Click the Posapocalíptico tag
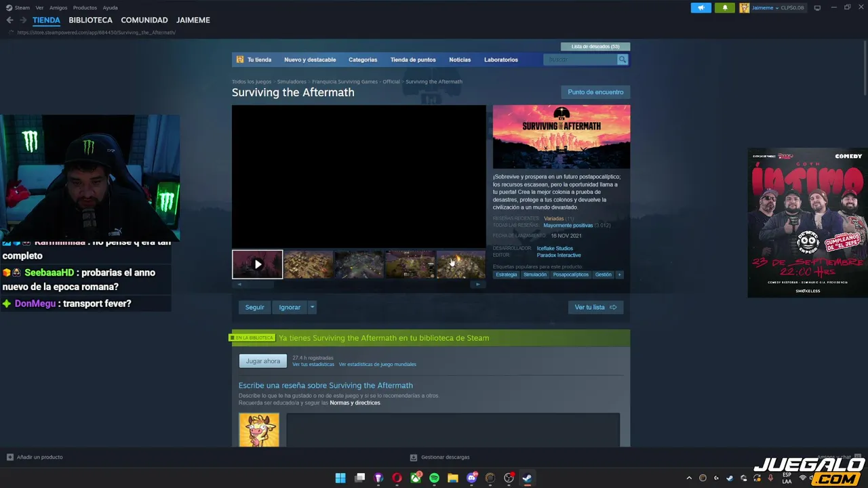This screenshot has height=488, width=868. tap(571, 274)
